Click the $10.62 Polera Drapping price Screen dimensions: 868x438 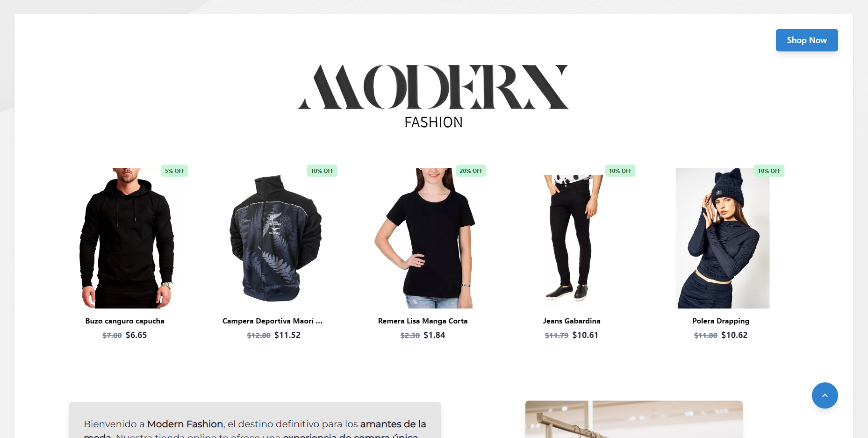point(734,335)
